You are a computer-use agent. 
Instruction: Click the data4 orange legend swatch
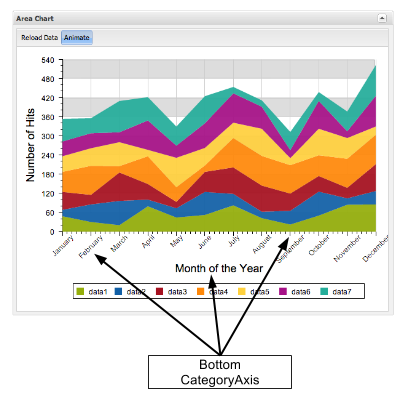(x=201, y=292)
